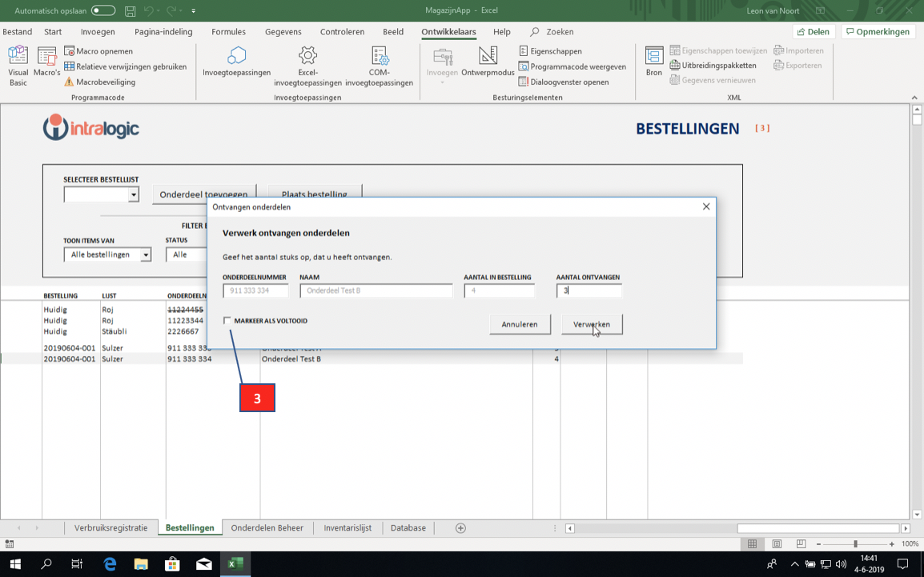Check the Markeer als voltooid checkbox

click(227, 321)
